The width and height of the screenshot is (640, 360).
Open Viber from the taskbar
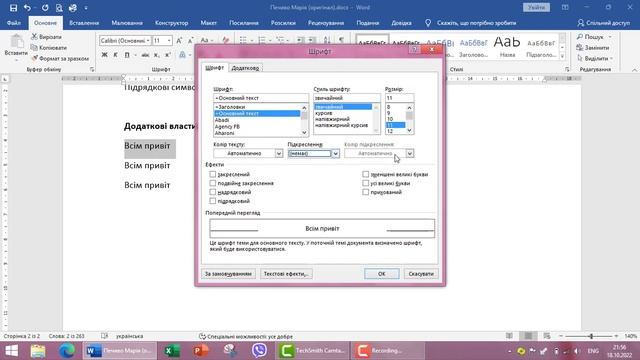(259, 350)
